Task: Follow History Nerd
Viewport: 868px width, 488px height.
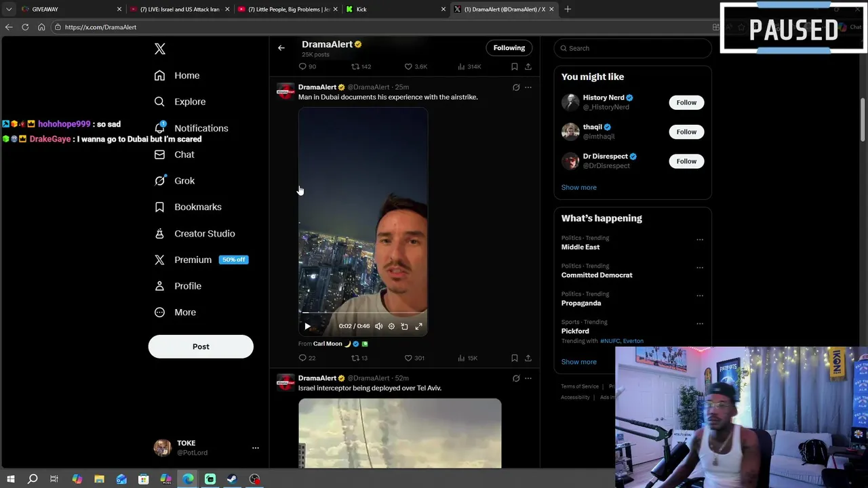Action: pyautogui.click(x=686, y=102)
